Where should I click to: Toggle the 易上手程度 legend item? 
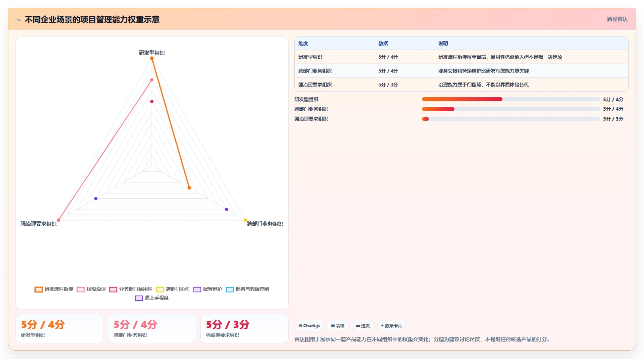(152, 298)
